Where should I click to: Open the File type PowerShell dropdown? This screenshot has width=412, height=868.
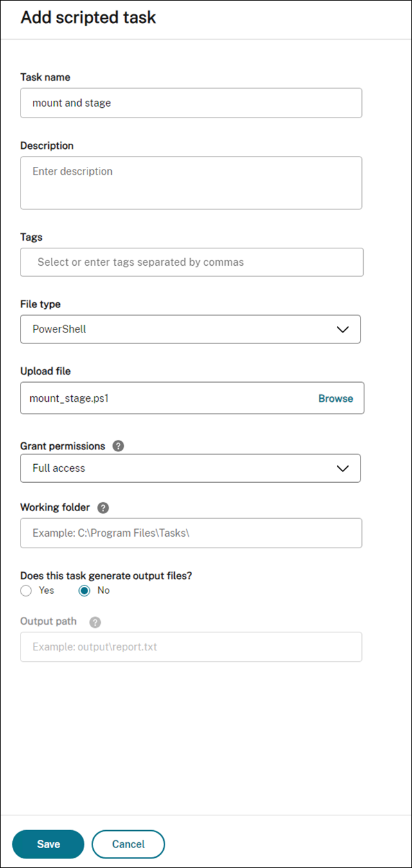[190, 329]
